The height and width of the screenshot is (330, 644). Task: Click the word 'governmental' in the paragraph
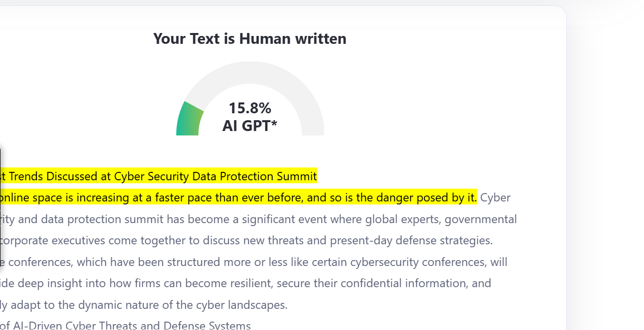[x=481, y=219]
